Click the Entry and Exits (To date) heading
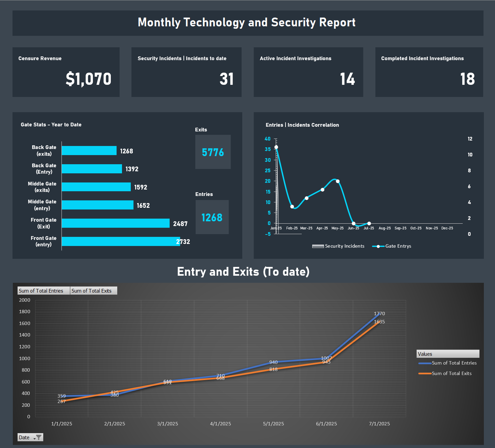The height and width of the screenshot is (448, 495). click(243, 272)
